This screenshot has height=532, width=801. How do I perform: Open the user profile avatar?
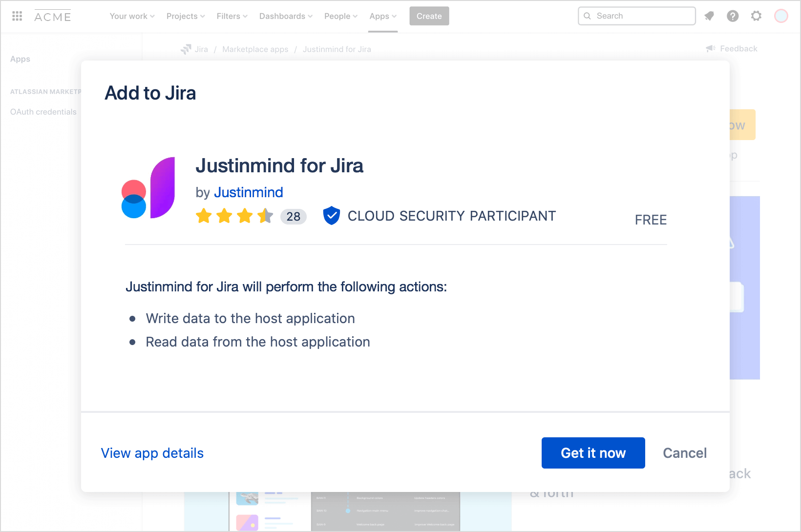coord(781,16)
